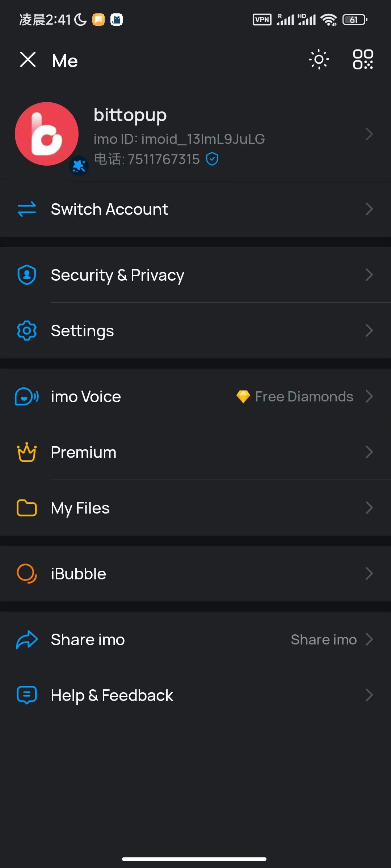Expand the Premium row chevron

pyautogui.click(x=369, y=452)
